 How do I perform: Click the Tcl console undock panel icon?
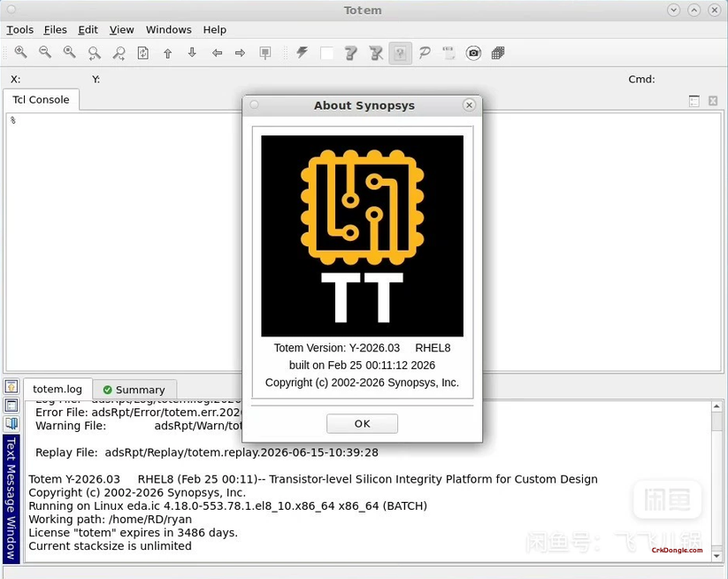pos(694,101)
